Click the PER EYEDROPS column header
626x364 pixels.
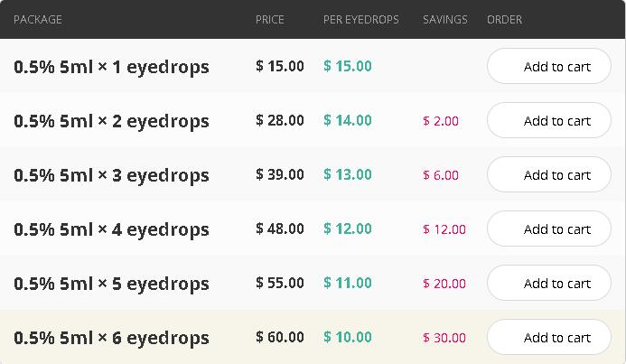(x=361, y=20)
